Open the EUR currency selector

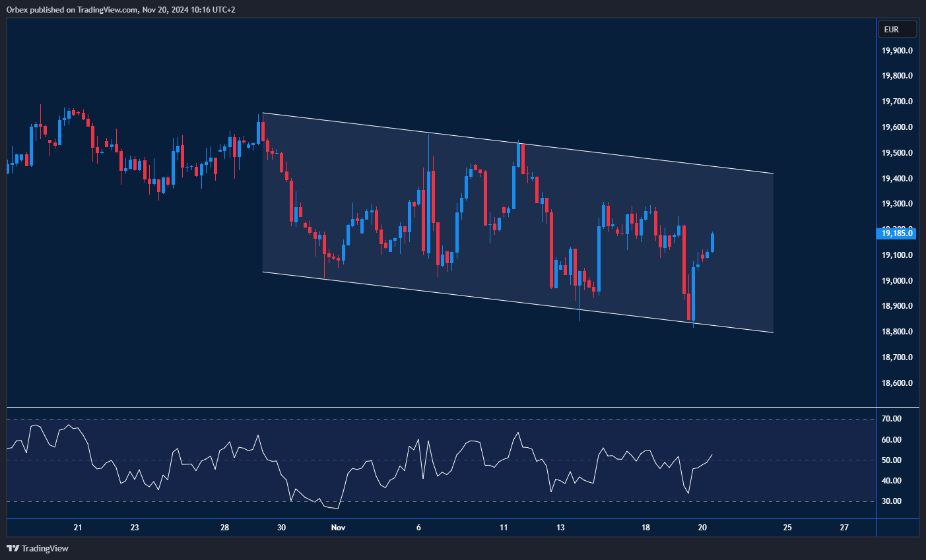click(896, 29)
